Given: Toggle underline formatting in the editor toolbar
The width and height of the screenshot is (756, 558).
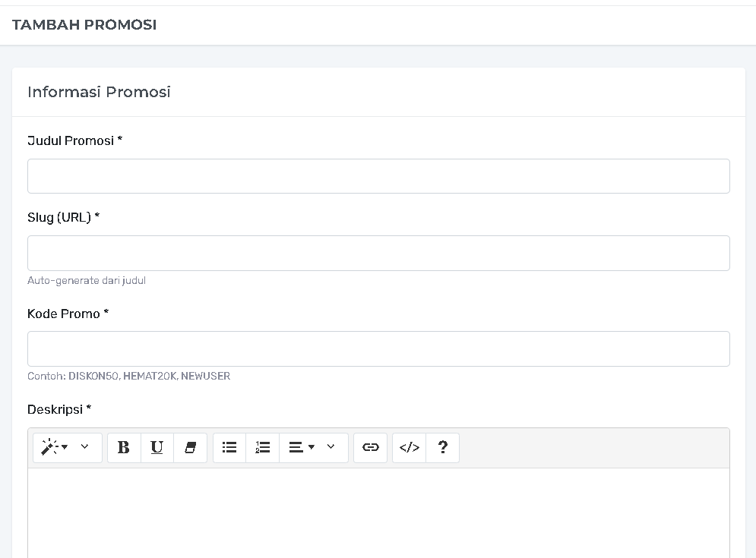Looking at the screenshot, I should 157,448.
